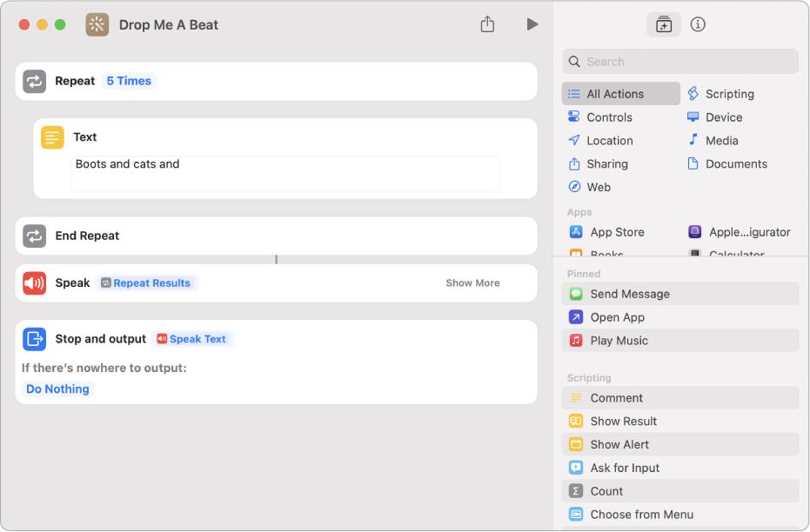This screenshot has width=810, height=532.
Task: Show Apple Configurator actions
Action: [x=740, y=232]
